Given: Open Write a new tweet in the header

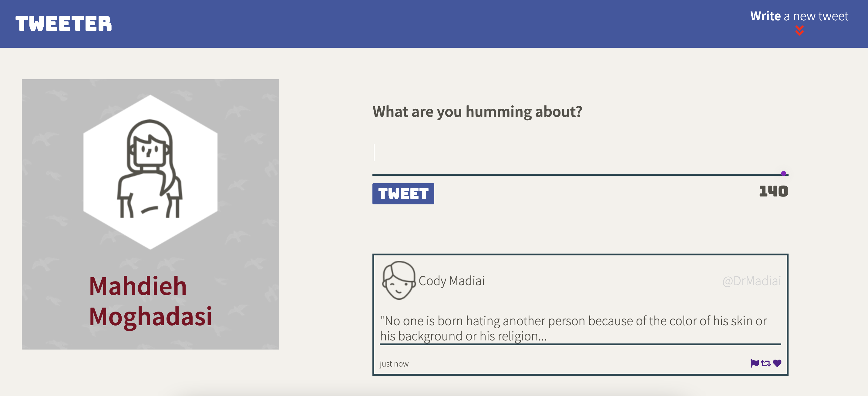Looking at the screenshot, I should click(x=799, y=16).
